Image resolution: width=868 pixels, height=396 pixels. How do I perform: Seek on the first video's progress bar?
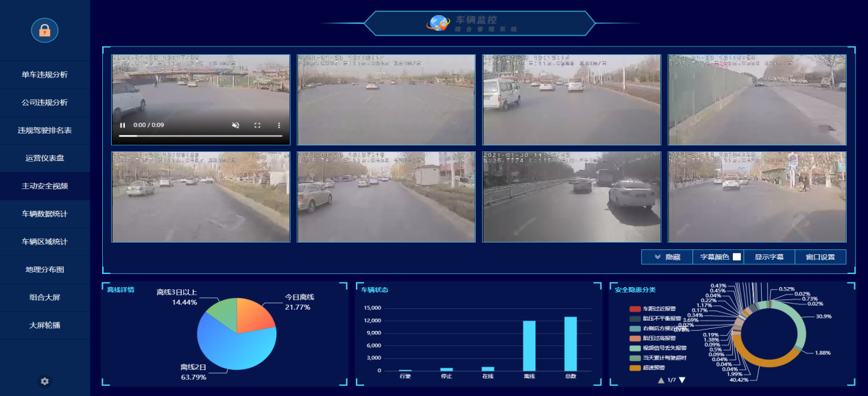click(x=200, y=136)
